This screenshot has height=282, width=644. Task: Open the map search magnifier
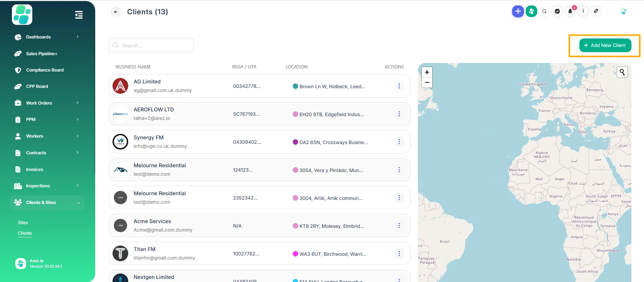pyautogui.click(x=622, y=72)
